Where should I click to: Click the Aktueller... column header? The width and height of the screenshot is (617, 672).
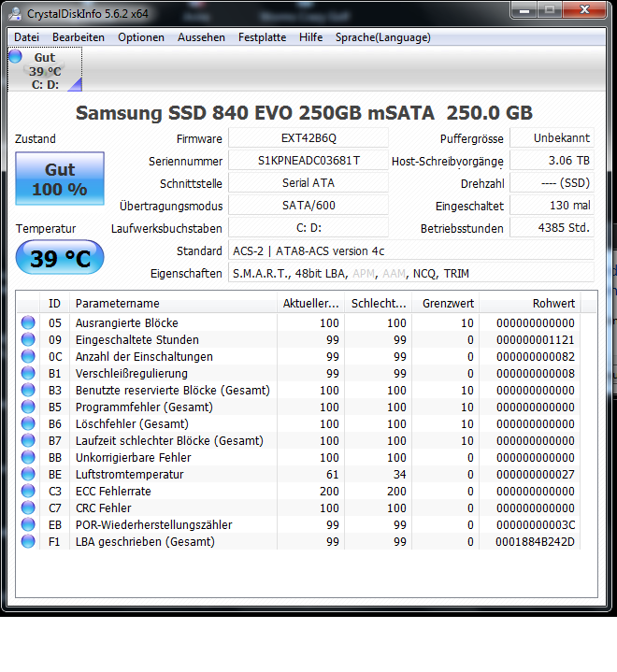tap(311, 304)
